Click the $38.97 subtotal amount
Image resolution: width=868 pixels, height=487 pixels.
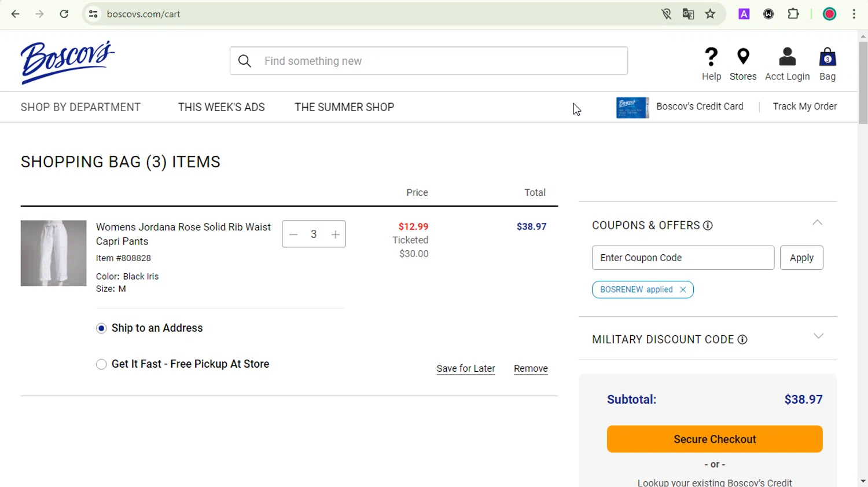click(803, 400)
